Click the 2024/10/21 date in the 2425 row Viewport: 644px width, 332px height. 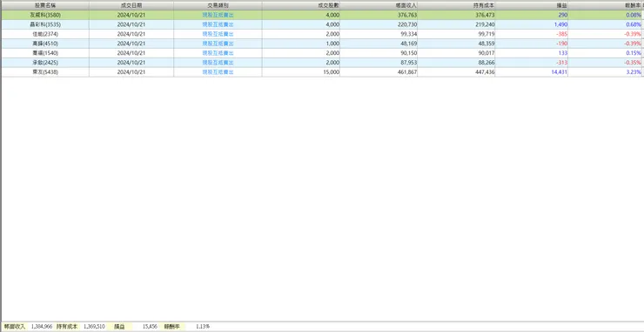pos(131,62)
